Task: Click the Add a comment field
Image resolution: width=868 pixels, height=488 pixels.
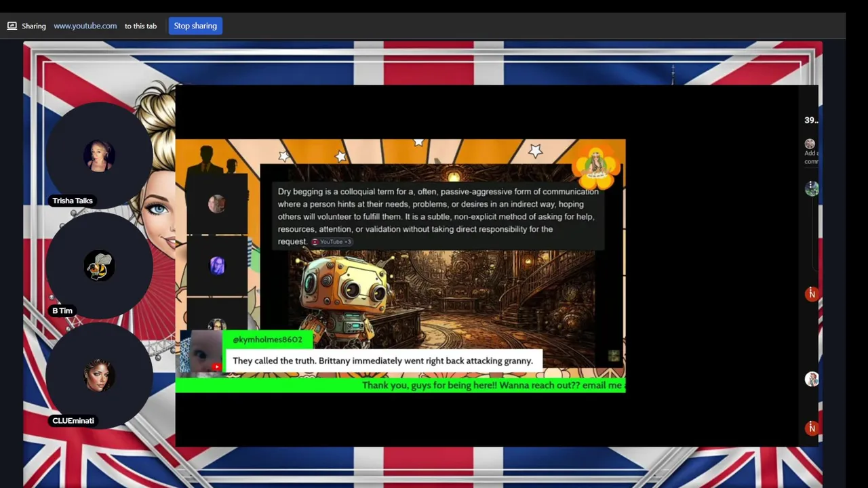Action: [811, 157]
